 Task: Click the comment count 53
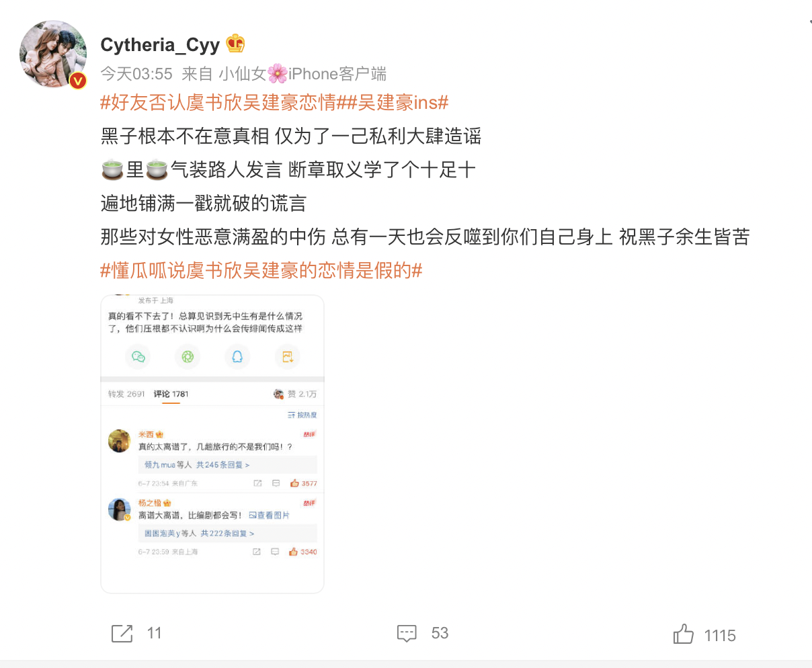(440, 633)
